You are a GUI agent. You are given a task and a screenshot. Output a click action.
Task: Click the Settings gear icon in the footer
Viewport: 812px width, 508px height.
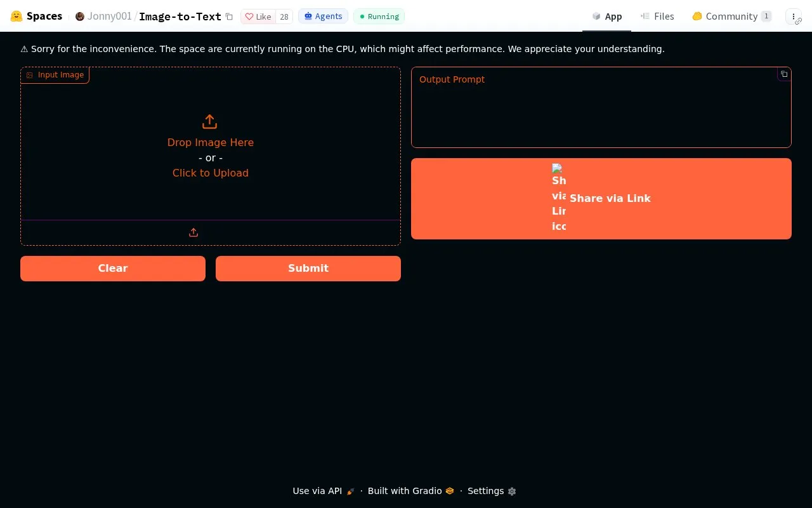tap(512, 491)
